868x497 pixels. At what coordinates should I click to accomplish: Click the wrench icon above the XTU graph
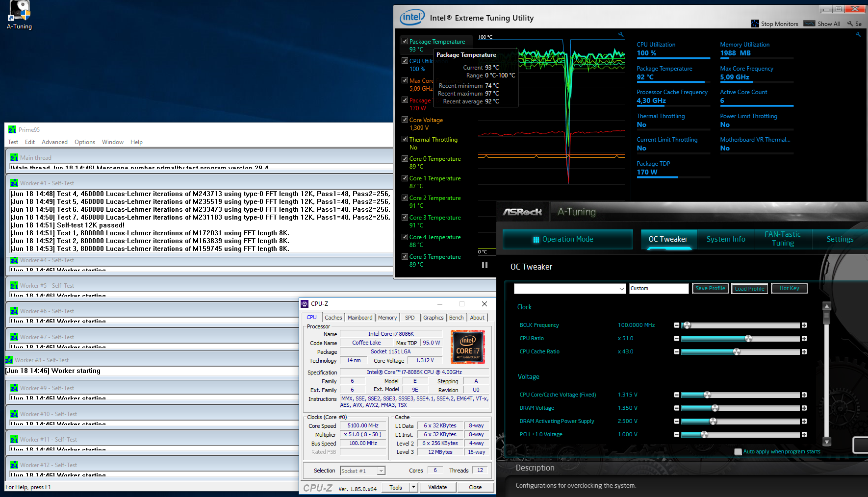621,35
